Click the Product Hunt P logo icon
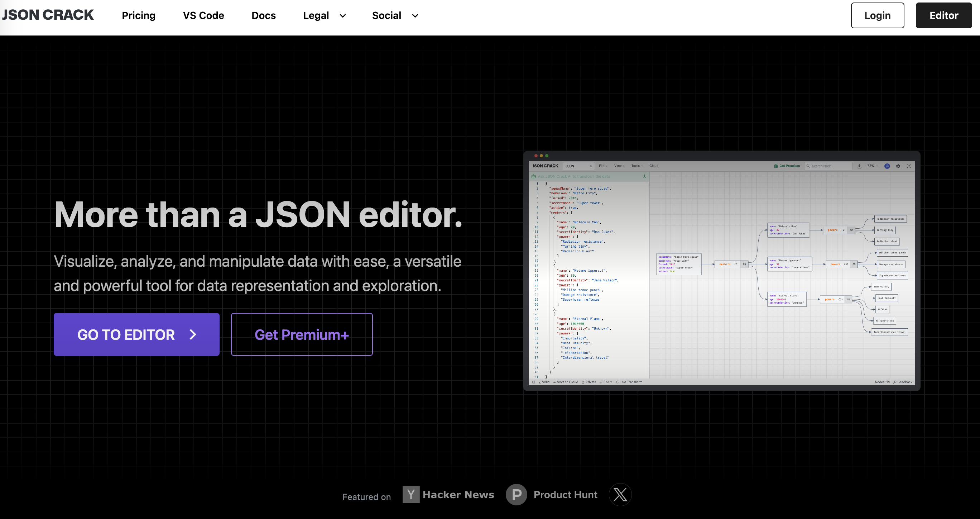The width and height of the screenshot is (980, 519). 516,494
